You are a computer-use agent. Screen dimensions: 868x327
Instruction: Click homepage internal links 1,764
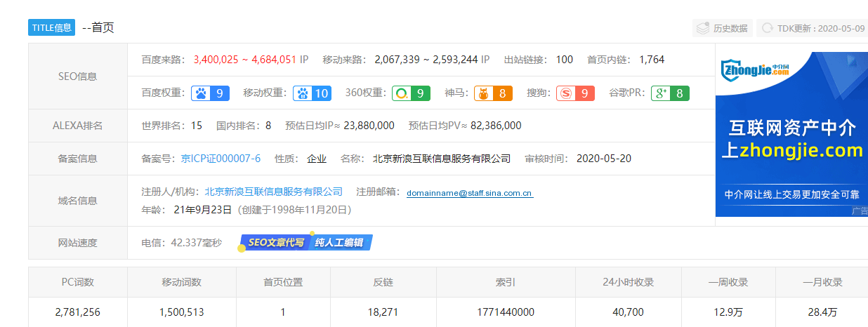coord(652,60)
